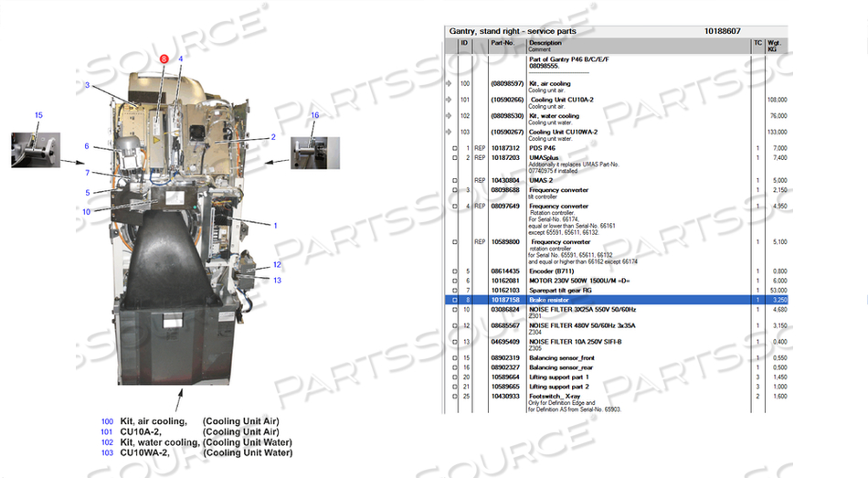Click the TC column header
Screen dimensions: 868x478
pyautogui.click(x=757, y=43)
